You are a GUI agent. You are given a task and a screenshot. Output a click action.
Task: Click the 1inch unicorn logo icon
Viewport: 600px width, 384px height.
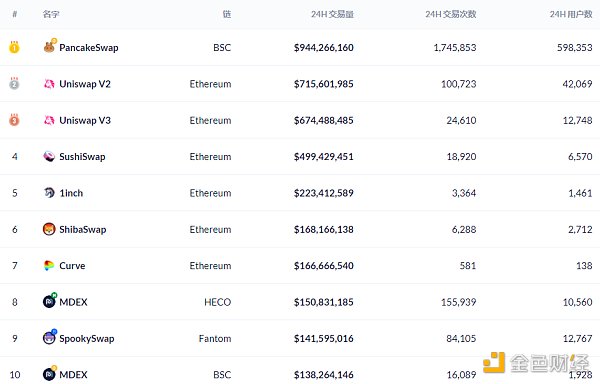49,193
